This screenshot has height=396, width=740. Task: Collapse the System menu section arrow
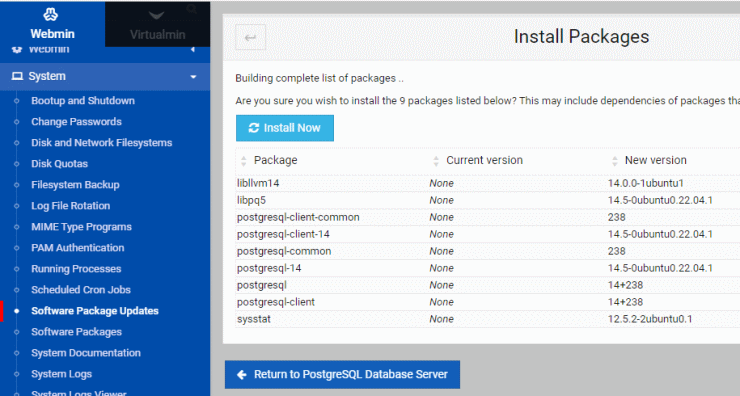(193, 76)
